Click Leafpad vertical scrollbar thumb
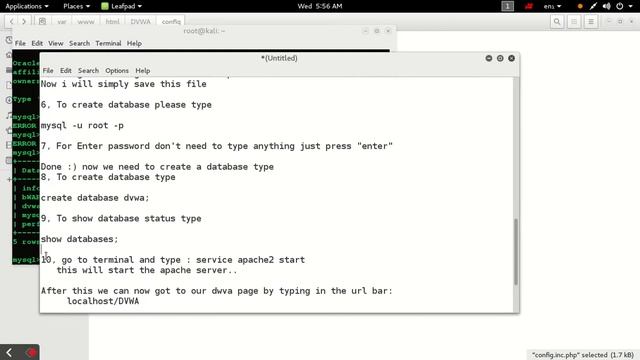Image resolution: width=640 pixels, height=360 pixels. coord(516,251)
